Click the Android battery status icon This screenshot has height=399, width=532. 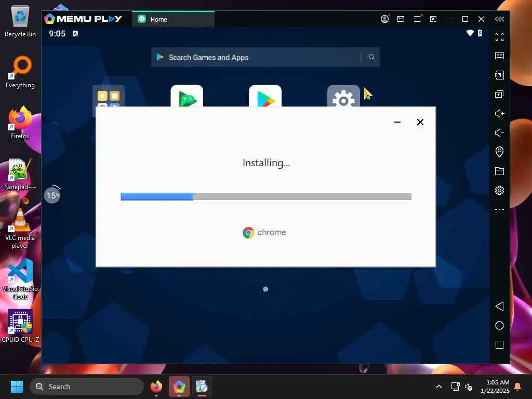point(480,33)
